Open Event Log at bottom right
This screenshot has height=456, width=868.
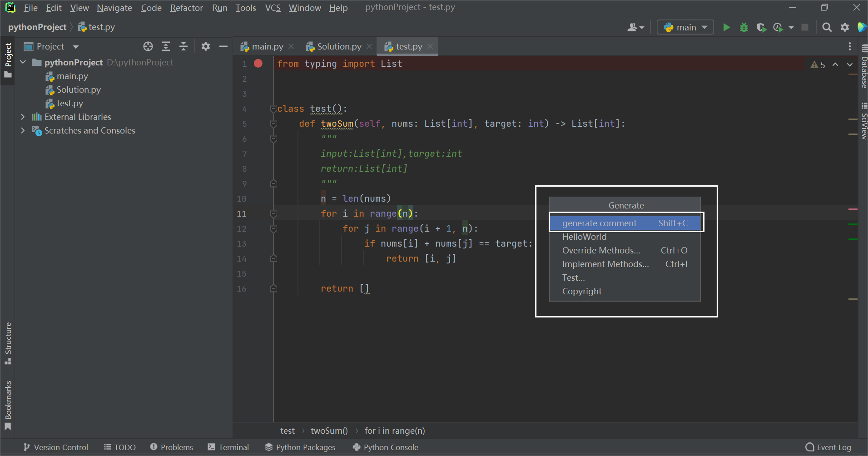pyautogui.click(x=828, y=447)
